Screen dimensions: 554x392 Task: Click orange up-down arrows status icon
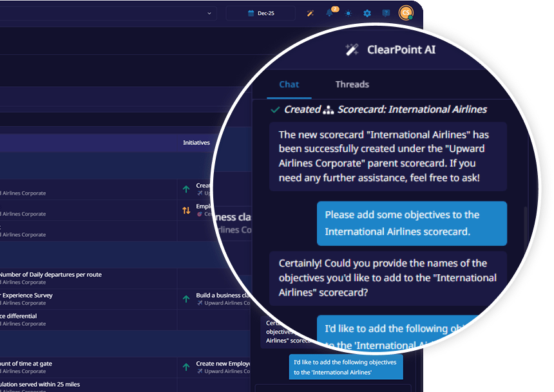(x=186, y=210)
